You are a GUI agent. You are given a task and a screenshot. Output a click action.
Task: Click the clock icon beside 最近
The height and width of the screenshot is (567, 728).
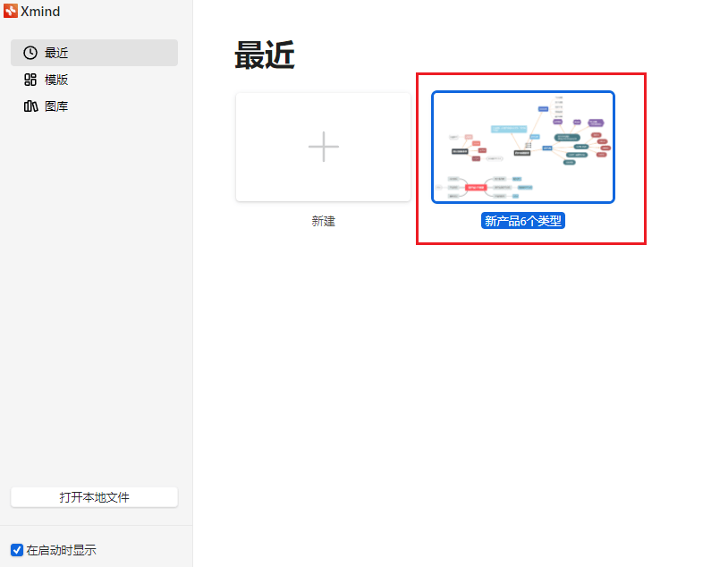point(30,53)
